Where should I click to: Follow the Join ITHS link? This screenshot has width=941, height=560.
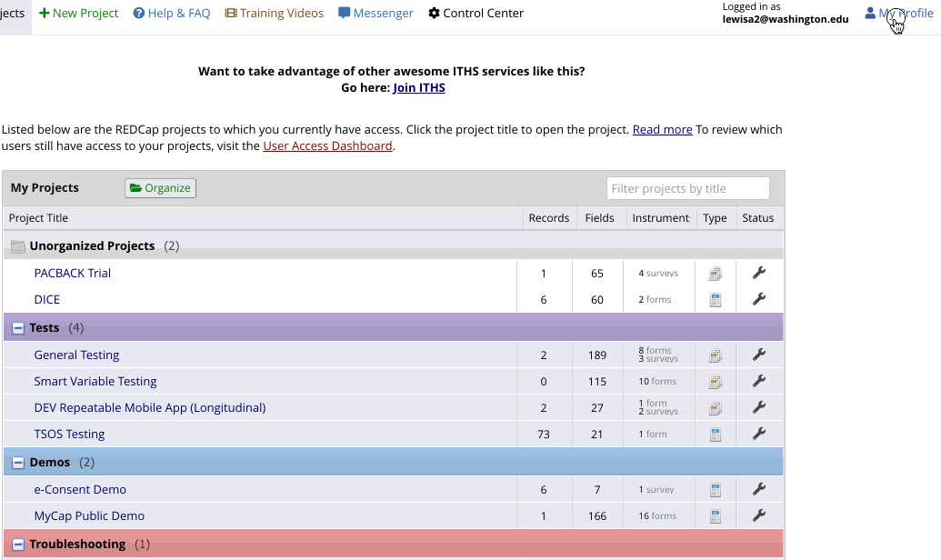419,87
